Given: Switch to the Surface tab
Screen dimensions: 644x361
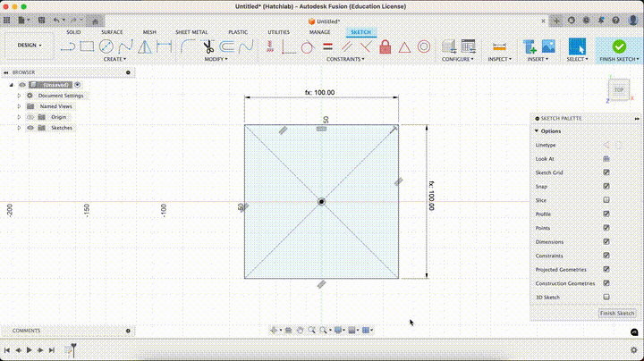Looking at the screenshot, I should click(x=112, y=32).
